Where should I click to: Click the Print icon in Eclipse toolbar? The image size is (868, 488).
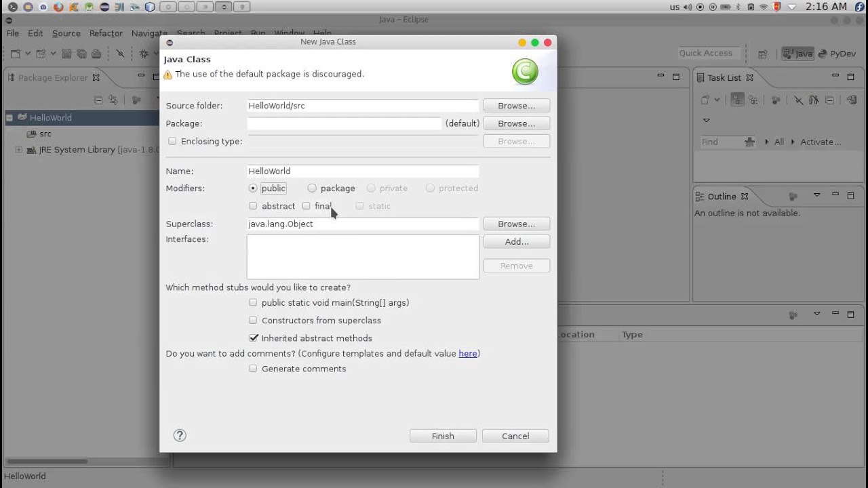[x=96, y=54]
